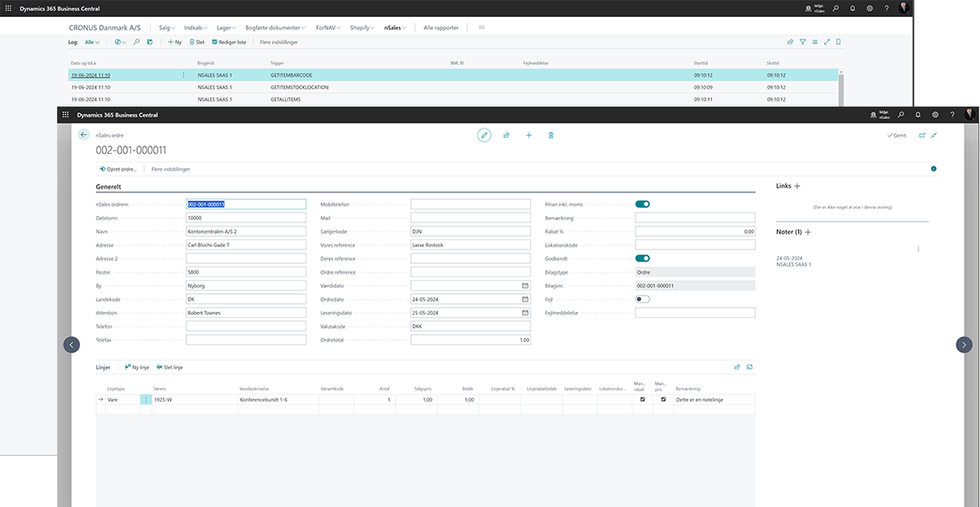
Task: Expand Salg menu dropdown
Action: click(x=167, y=28)
